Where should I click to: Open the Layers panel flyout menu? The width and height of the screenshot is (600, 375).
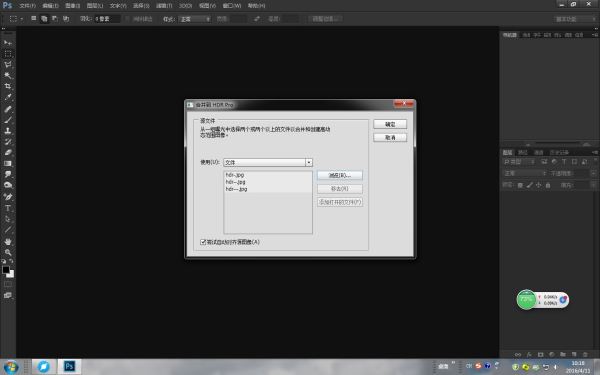(595, 152)
